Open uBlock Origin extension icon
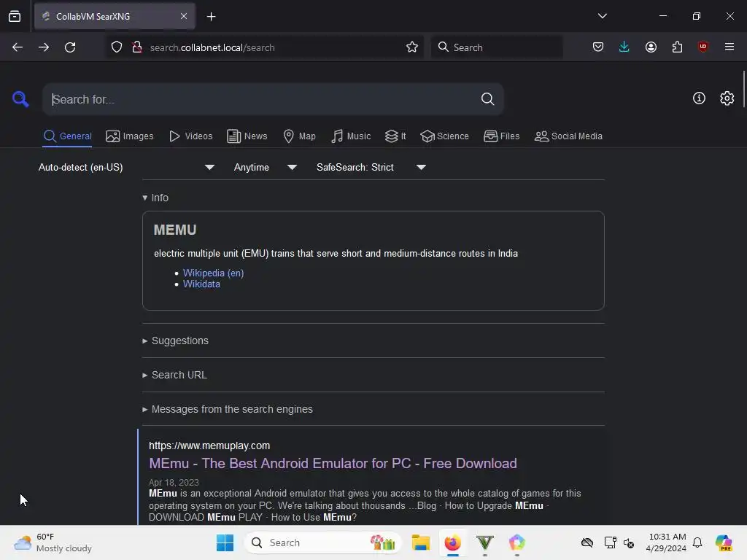Image resolution: width=747 pixels, height=560 pixels. click(703, 47)
